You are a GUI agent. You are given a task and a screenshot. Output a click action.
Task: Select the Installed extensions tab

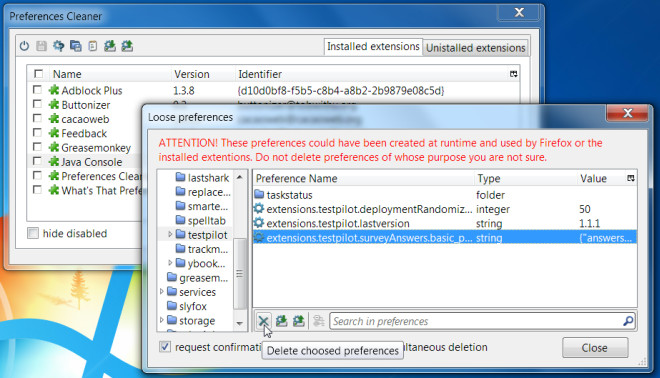coord(373,46)
